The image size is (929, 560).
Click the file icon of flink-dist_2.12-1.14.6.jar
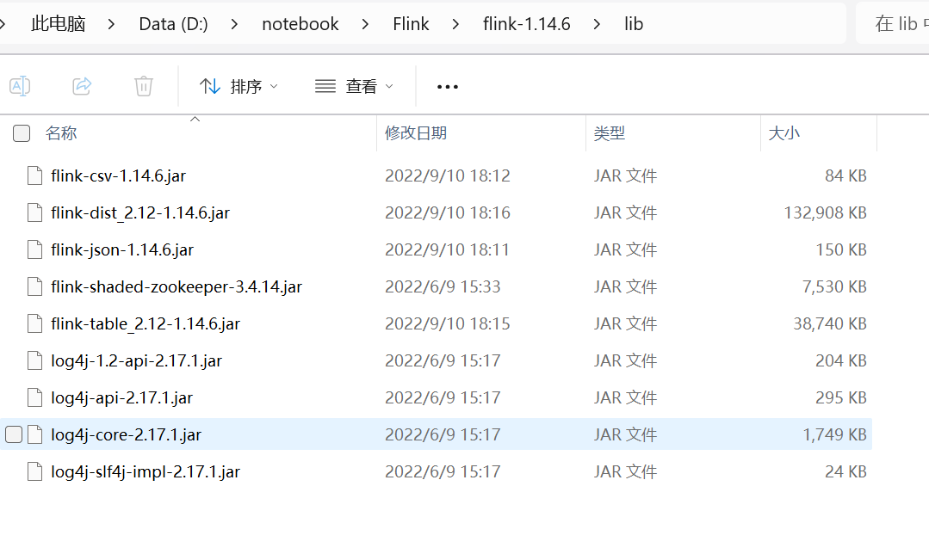point(34,212)
